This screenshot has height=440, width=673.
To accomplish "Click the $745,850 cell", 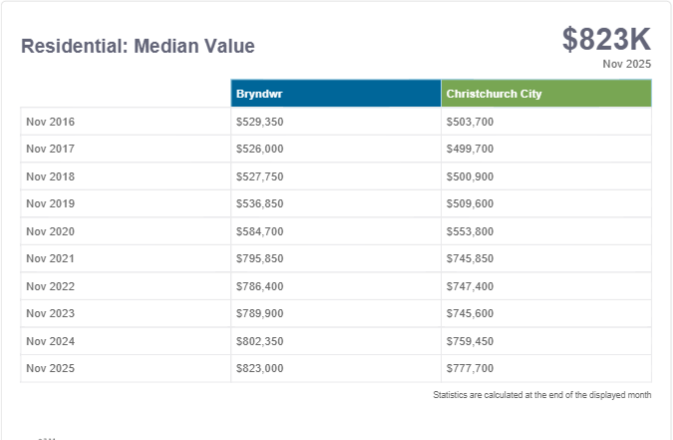I will click(470, 258).
